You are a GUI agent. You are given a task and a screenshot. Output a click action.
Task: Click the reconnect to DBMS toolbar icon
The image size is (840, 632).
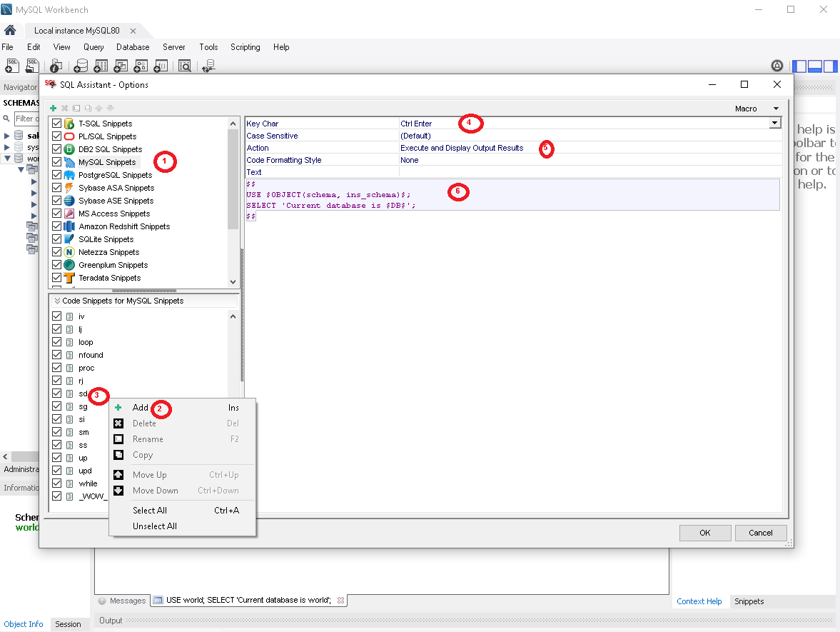(209, 66)
